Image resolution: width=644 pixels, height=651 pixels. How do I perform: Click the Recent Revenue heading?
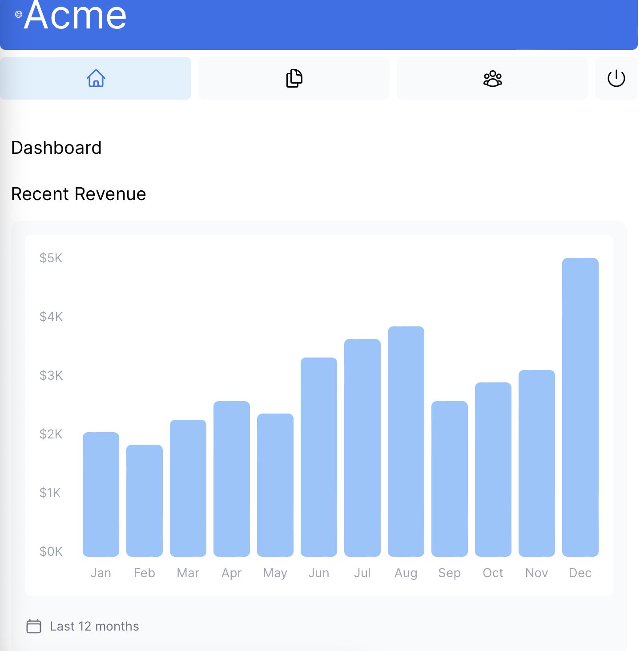pos(78,194)
